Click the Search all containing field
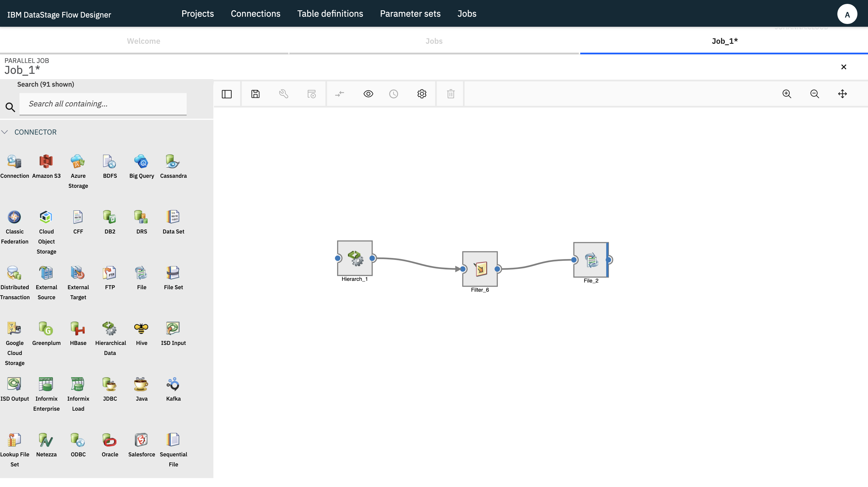 (103, 104)
